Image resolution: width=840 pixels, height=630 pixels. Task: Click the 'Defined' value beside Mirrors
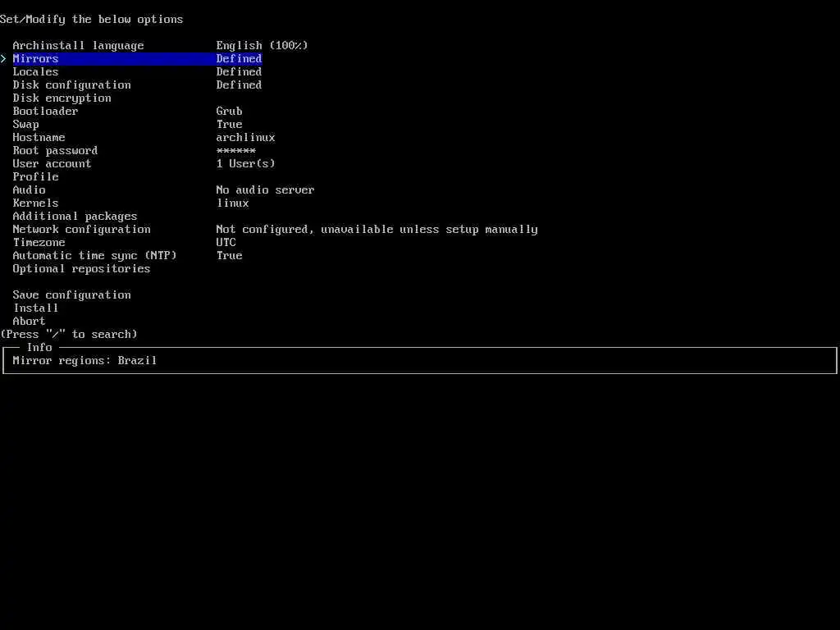click(239, 58)
